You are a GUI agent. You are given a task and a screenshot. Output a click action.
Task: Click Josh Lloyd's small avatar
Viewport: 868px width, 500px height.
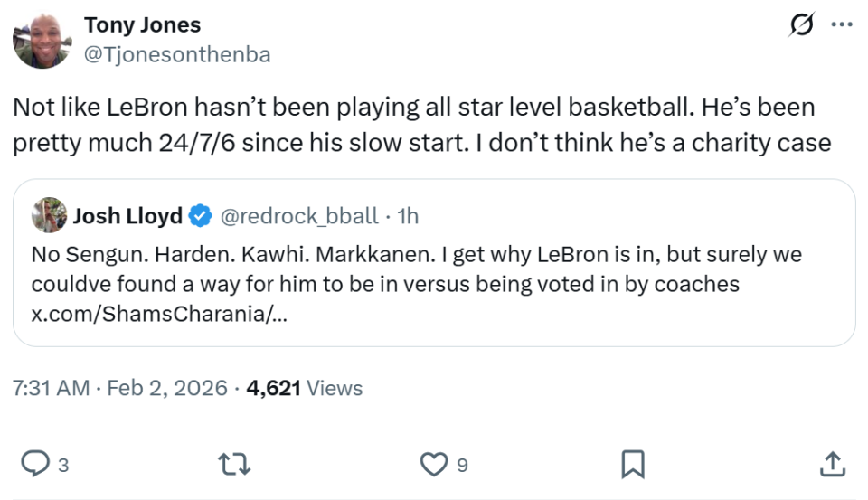pyautogui.click(x=49, y=216)
